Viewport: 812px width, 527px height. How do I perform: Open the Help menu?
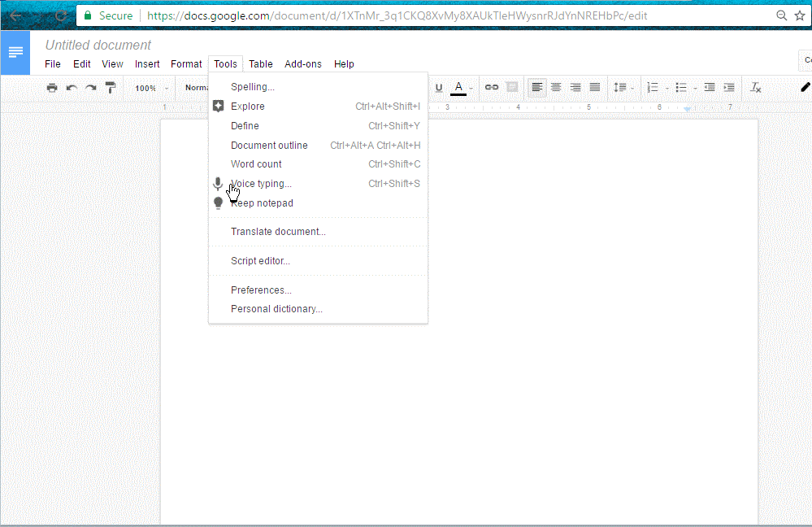tap(344, 63)
